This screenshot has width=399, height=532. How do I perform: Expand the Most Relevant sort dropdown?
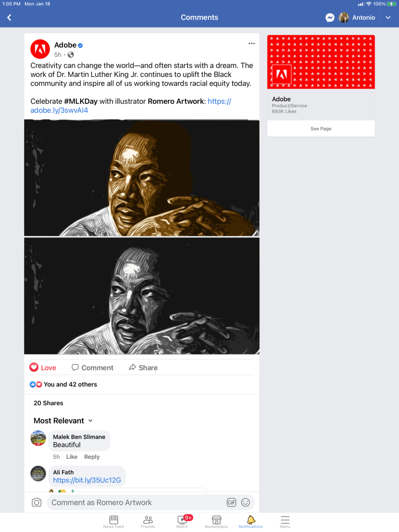(63, 421)
